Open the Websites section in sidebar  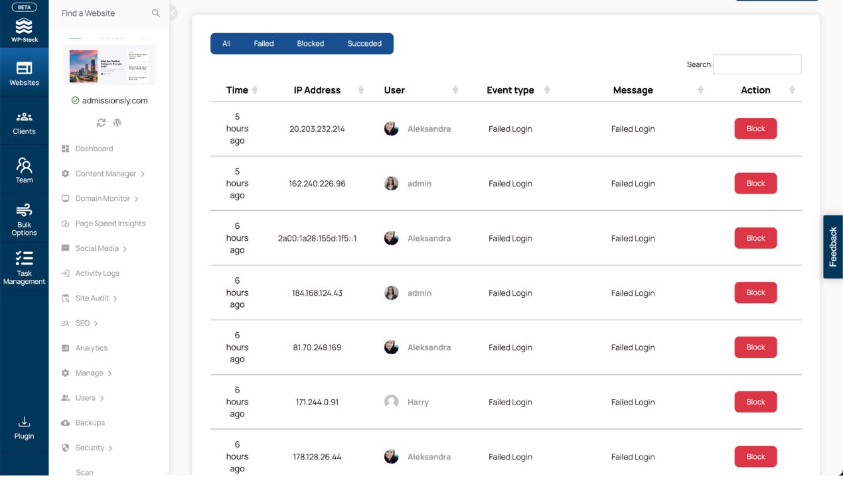tap(24, 72)
